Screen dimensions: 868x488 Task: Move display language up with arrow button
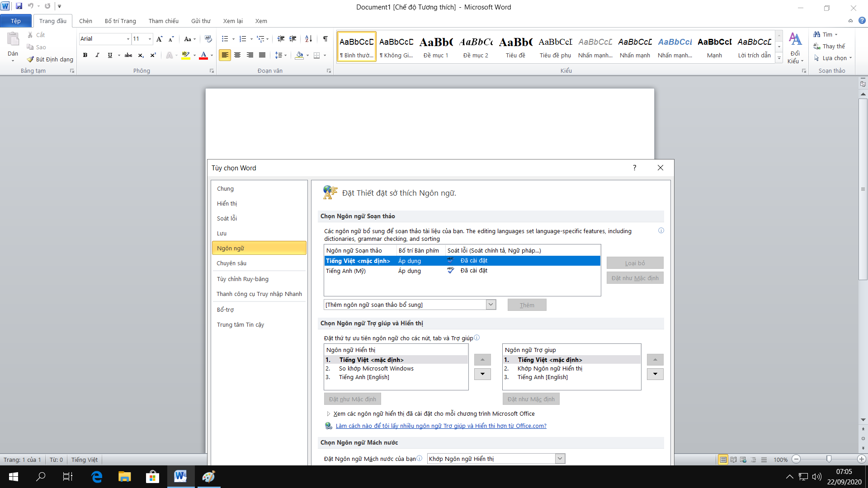(x=482, y=360)
